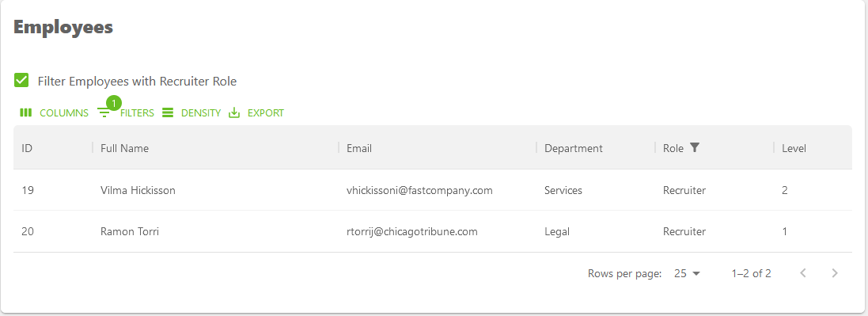This screenshot has height=316, width=868.
Task: Open the FILTERS panel button
Action: pyautogui.click(x=127, y=113)
